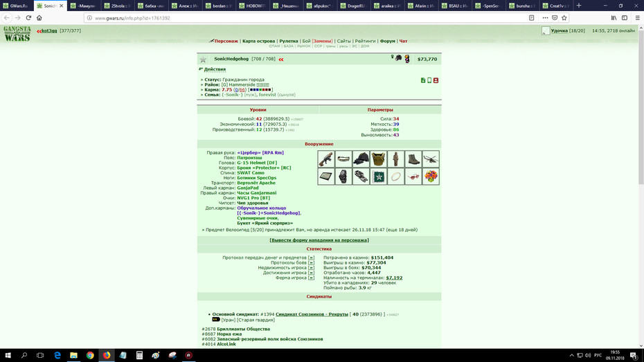Switch to the GWars.Ru browser tab
The image size is (644, 362).
(x=17, y=6)
